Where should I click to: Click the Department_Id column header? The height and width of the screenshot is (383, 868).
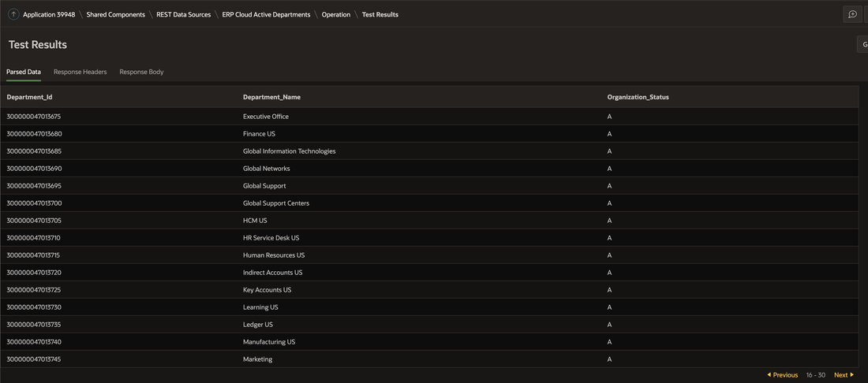pyautogui.click(x=29, y=97)
